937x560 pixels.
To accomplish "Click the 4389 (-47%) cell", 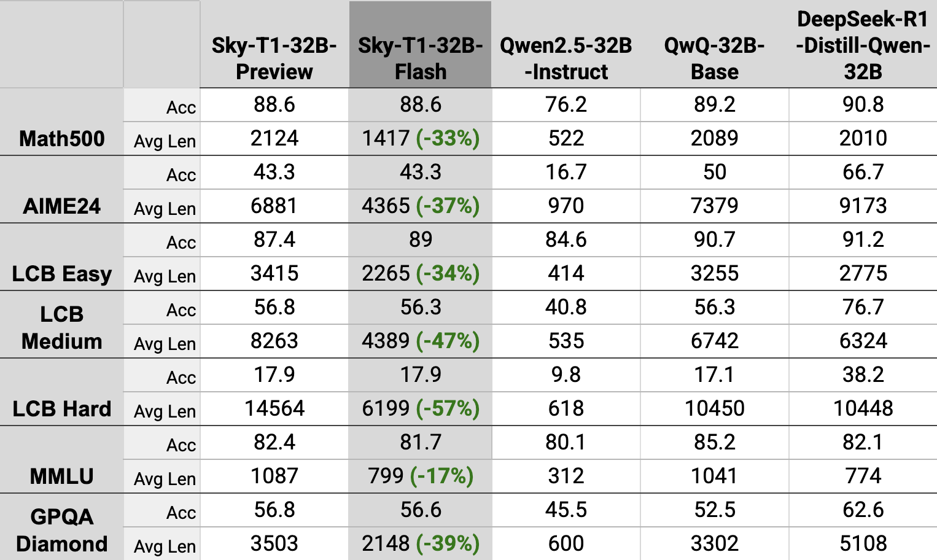I will coord(420,341).
